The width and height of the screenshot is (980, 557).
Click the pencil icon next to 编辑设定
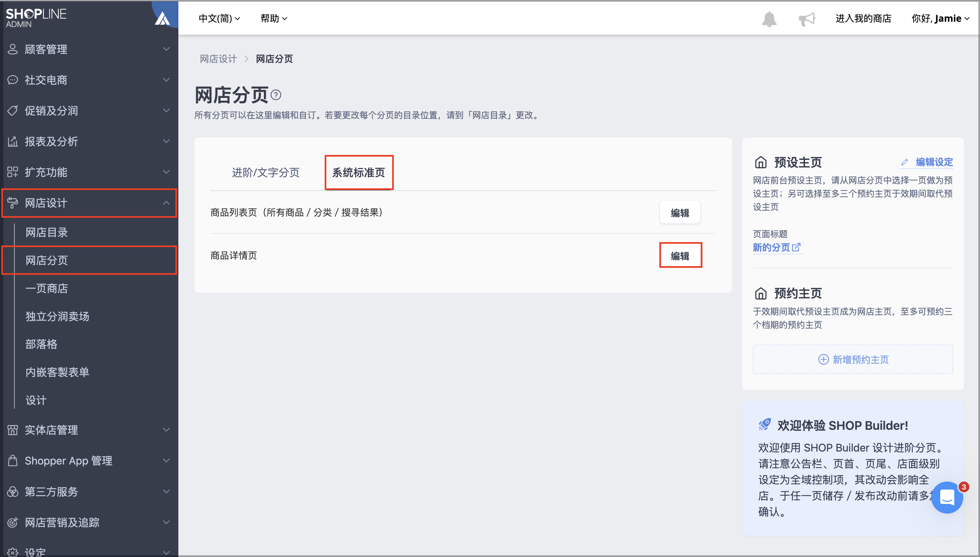(904, 162)
